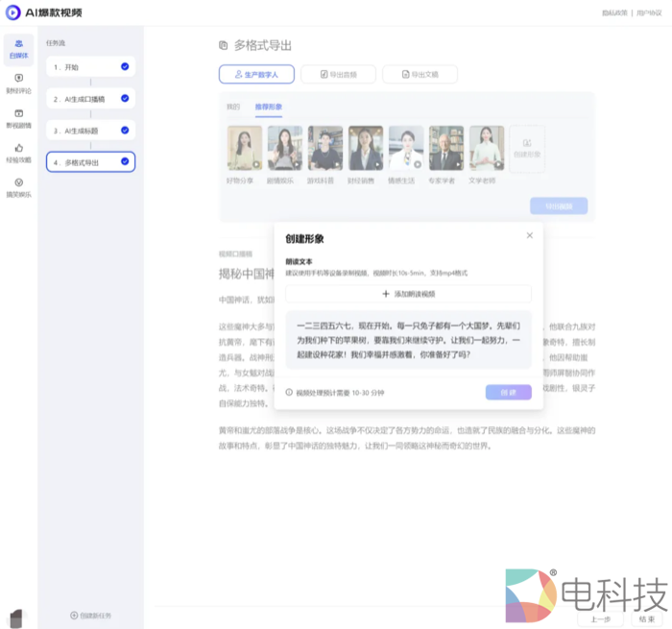This screenshot has height=629, width=672.
Task: Click the checkmark on AI生成标题 step
Action: pos(125,130)
